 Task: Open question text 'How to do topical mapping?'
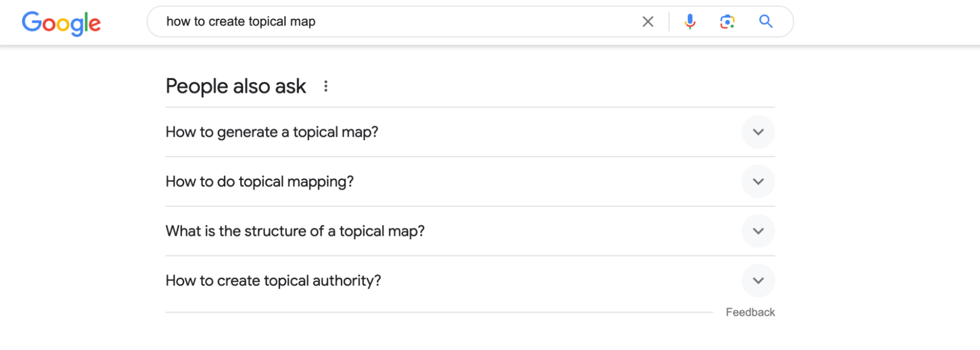point(260,182)
